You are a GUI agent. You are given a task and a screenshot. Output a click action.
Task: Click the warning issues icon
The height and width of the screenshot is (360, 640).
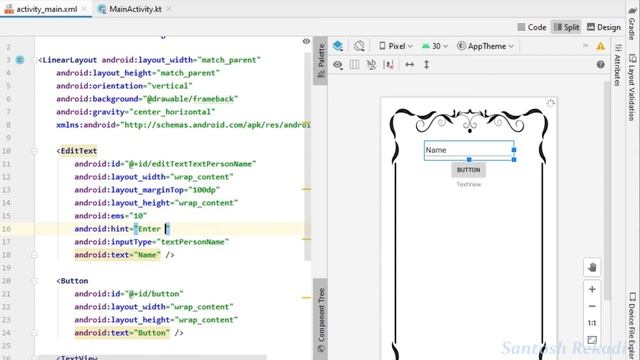point(600,46)
